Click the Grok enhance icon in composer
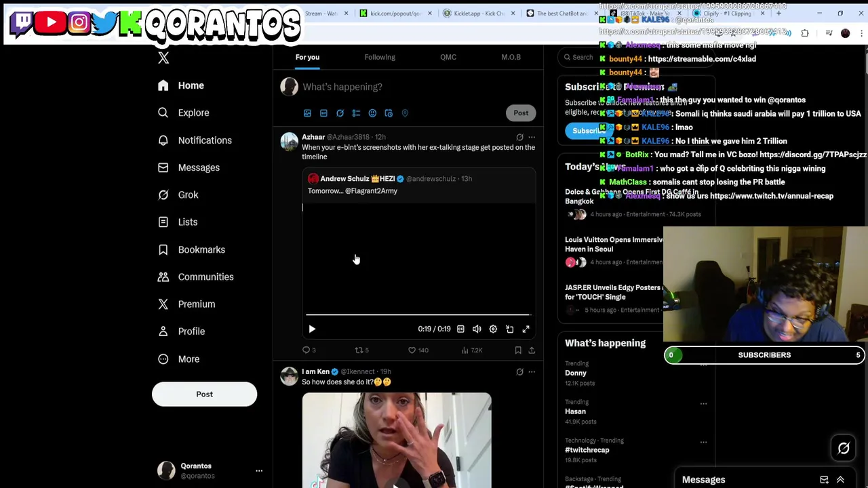This screenshot has width=868, height=488. click(340, 113)
